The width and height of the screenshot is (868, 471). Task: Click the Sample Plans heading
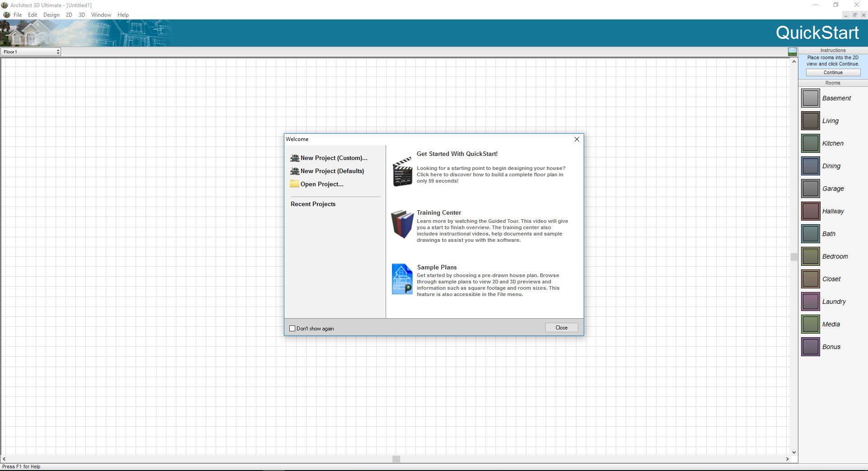coord(437,267)
